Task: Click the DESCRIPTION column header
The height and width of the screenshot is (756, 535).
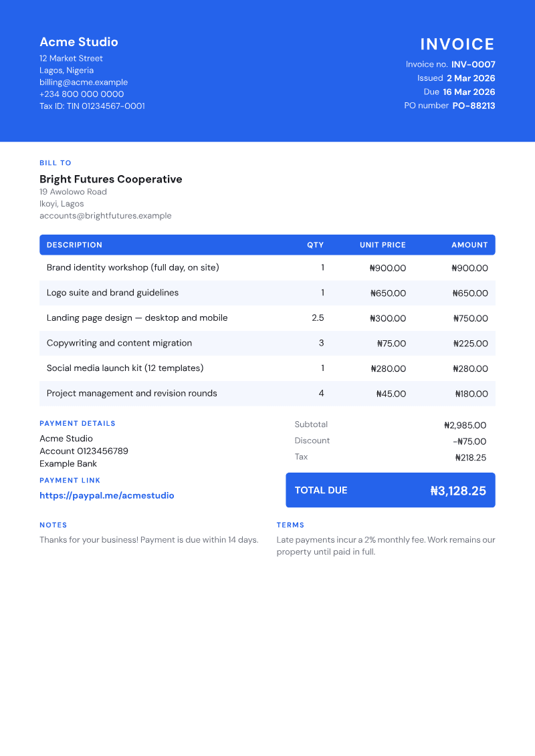Action: tap(74, 245)
